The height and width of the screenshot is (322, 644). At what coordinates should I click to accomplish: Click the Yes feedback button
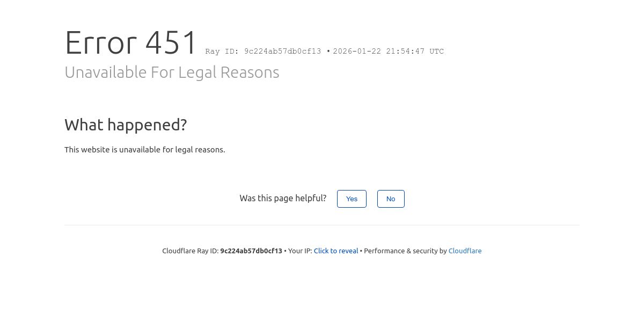pos(352,199)
